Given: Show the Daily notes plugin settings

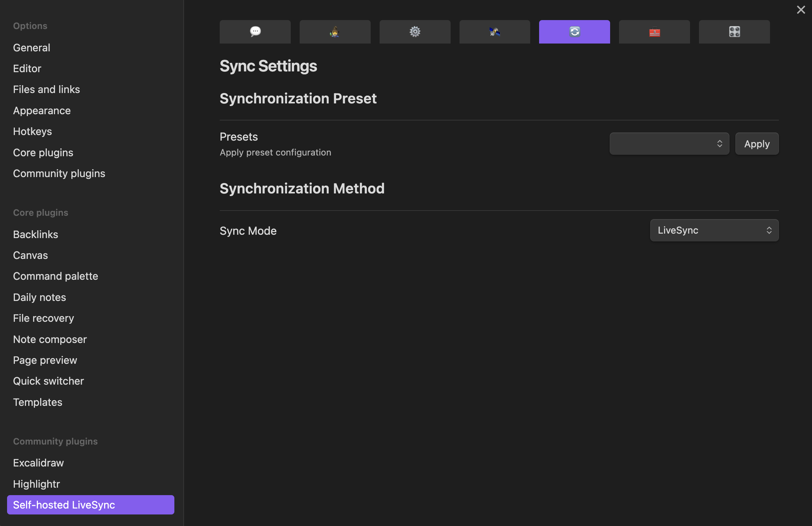Looking at the screenshot, I should coord(39,297).
